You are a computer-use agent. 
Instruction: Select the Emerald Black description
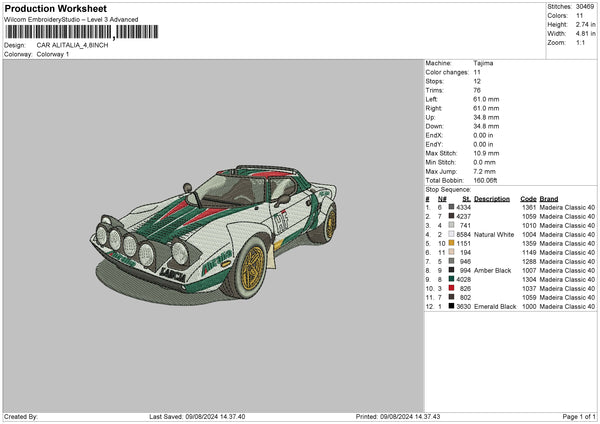click(x=495, y=307)
